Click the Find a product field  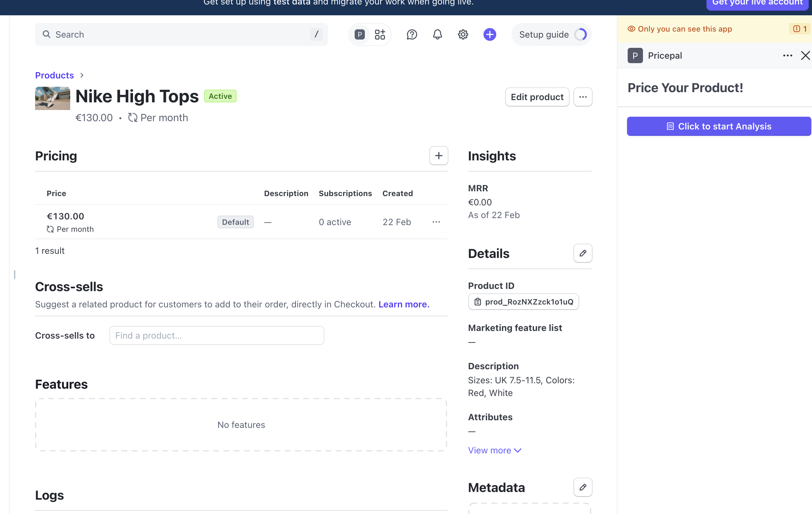point(217,335)
